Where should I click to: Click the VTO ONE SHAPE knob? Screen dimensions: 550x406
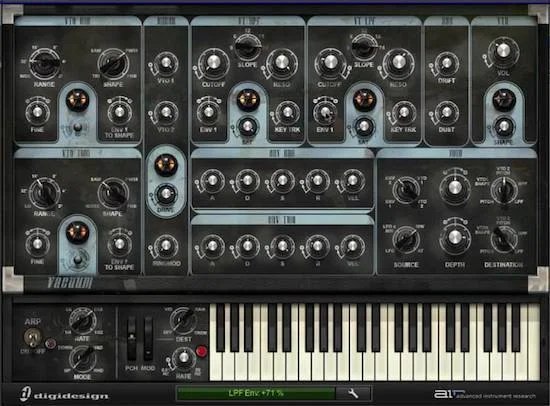pyautogui.click(x=113, y=64)
